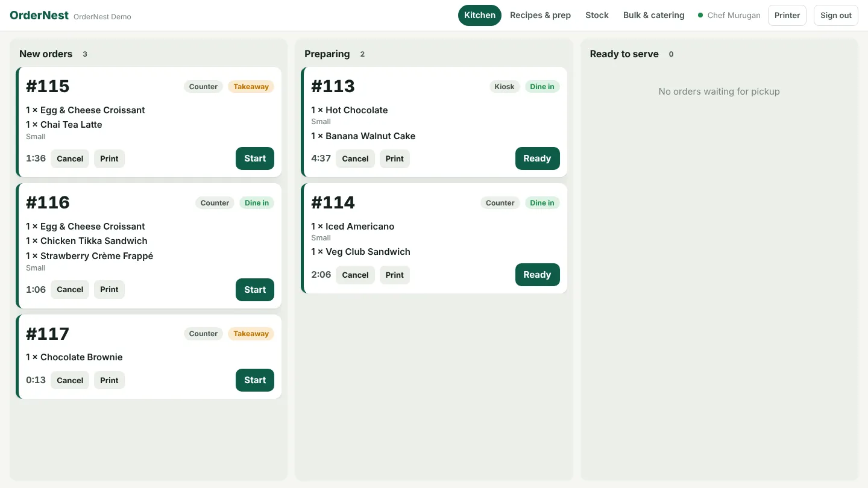Click the Dine in tag on order #116
The width and height of the screenshot is (868, 488).
click(x=257, y=203)
